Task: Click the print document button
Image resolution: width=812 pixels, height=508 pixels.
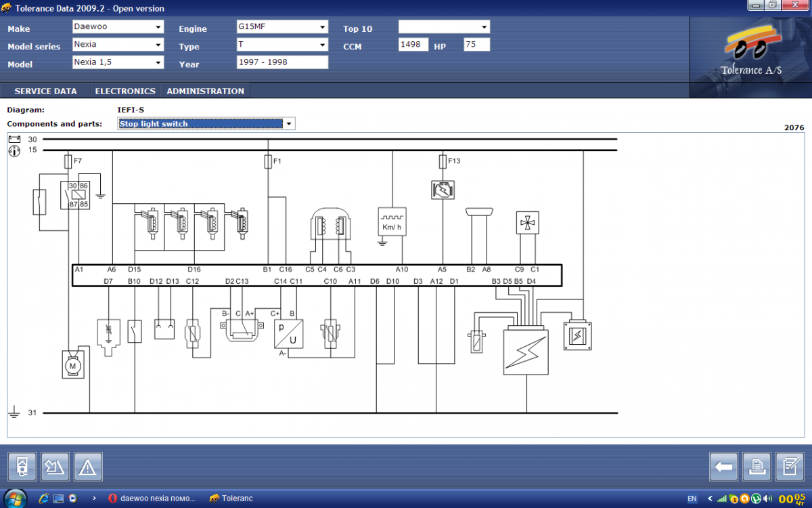Action: point(757,466)
